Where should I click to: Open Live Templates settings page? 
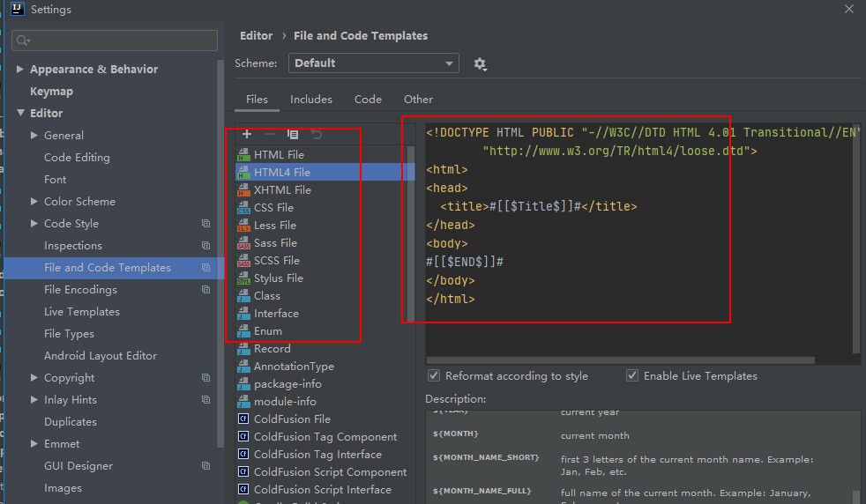[x=82, y=312]
